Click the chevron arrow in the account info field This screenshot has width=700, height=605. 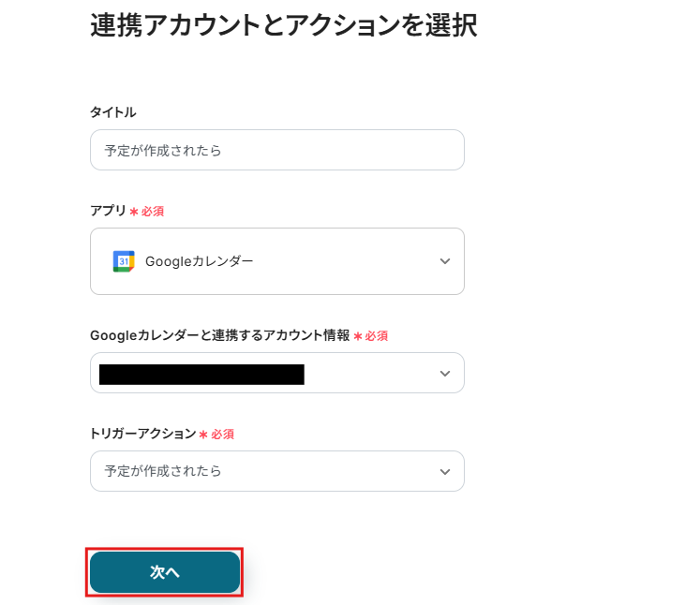click(x=445, y=374)
